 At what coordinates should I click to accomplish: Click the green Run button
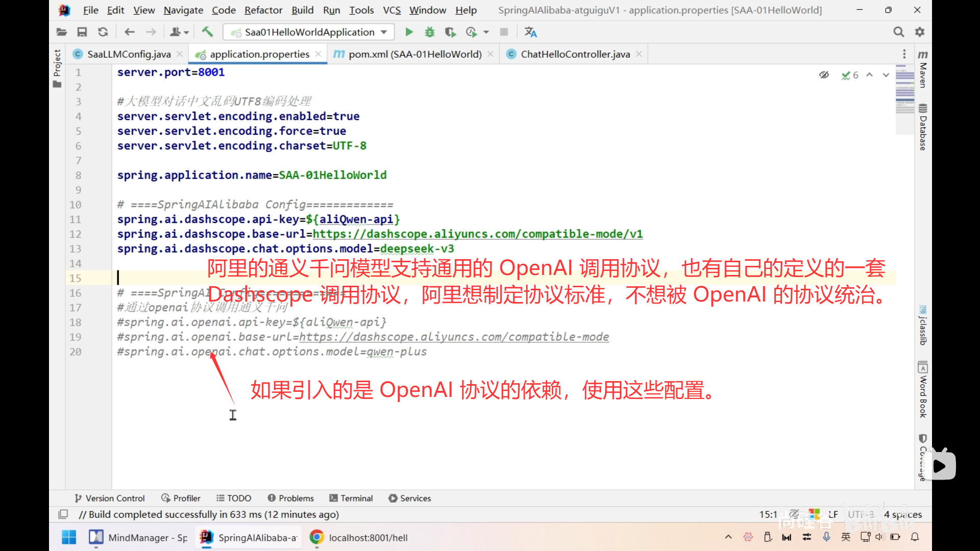(409, 32)
